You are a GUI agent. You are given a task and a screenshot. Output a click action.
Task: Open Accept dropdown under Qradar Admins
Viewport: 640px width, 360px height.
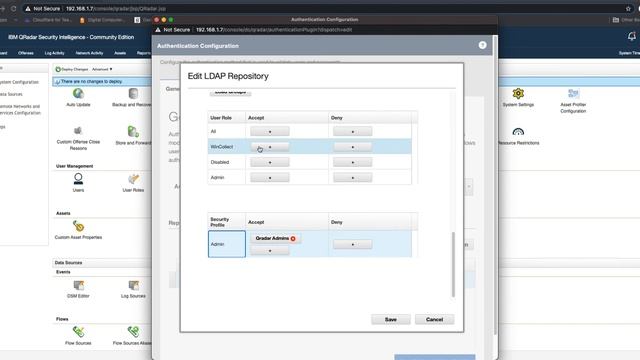click(270, 251)
